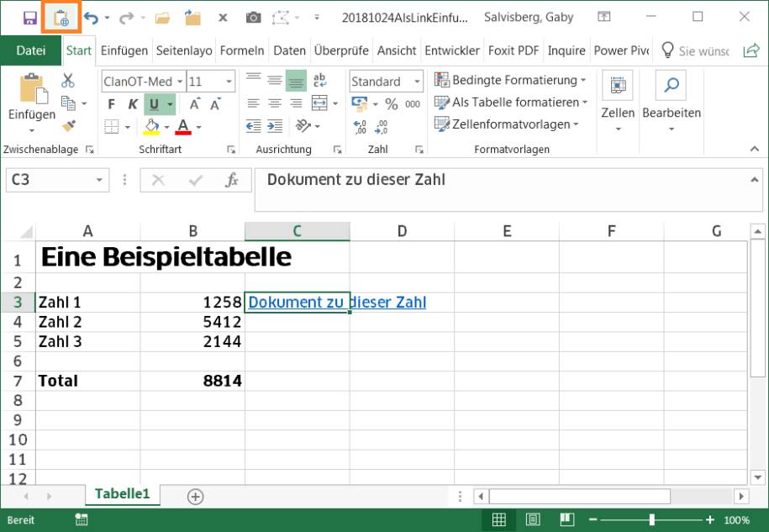The height and width of the screenshot is (532, 769).
Task: Click the Merge and Center cells icon
Action: [x=319, y=103]
